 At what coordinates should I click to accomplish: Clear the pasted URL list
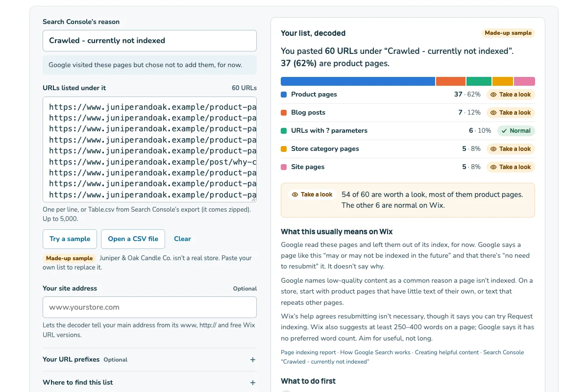182,239
